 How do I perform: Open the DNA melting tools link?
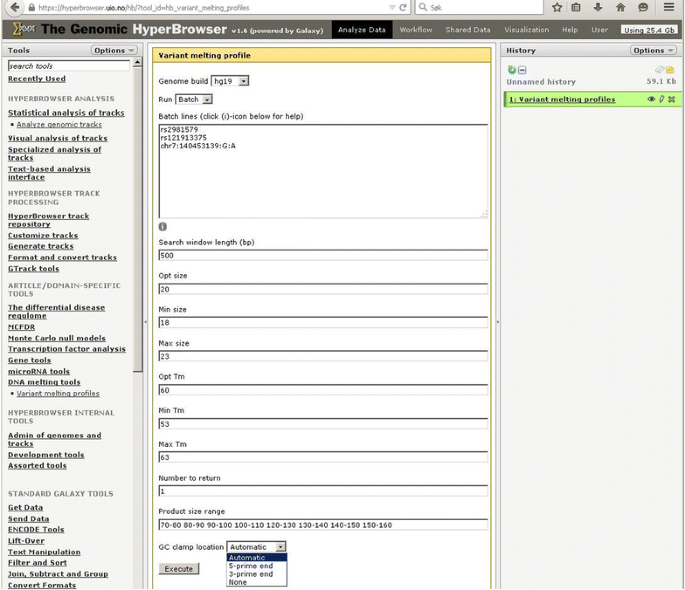pos(44,382)
